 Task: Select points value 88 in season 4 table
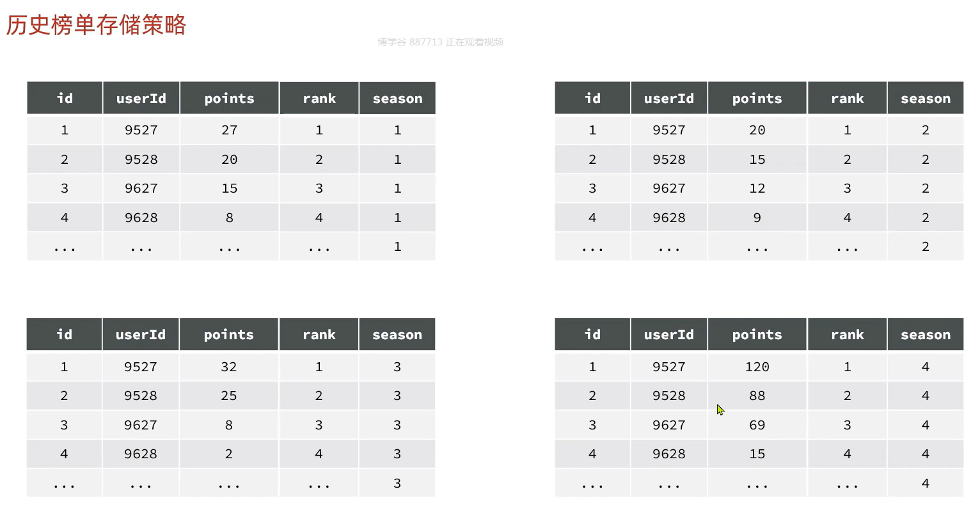coord(757,396)
